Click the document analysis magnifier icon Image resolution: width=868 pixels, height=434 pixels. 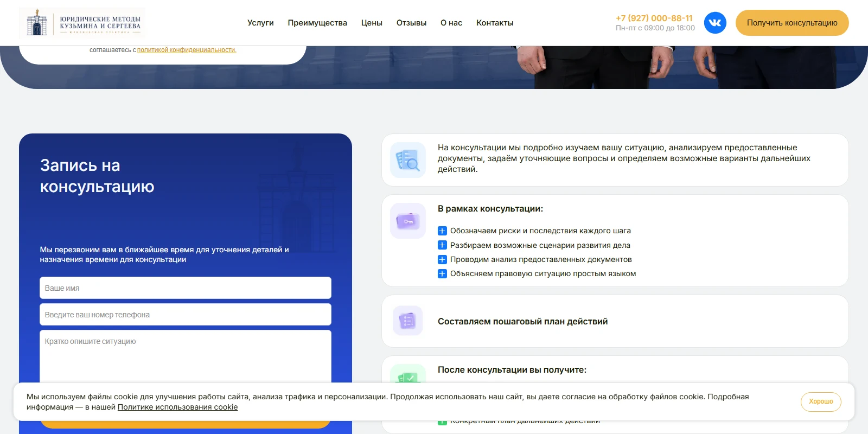click(x=408, y=160)
